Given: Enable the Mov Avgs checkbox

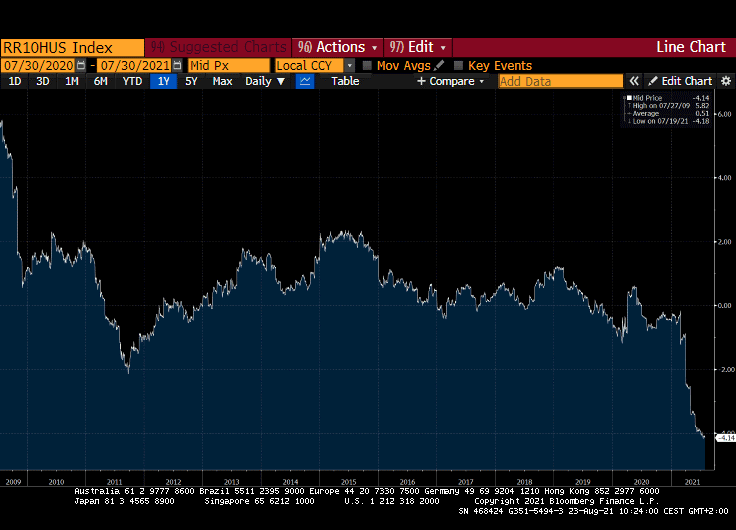Looking at the screenshot, I should (367, 65).
